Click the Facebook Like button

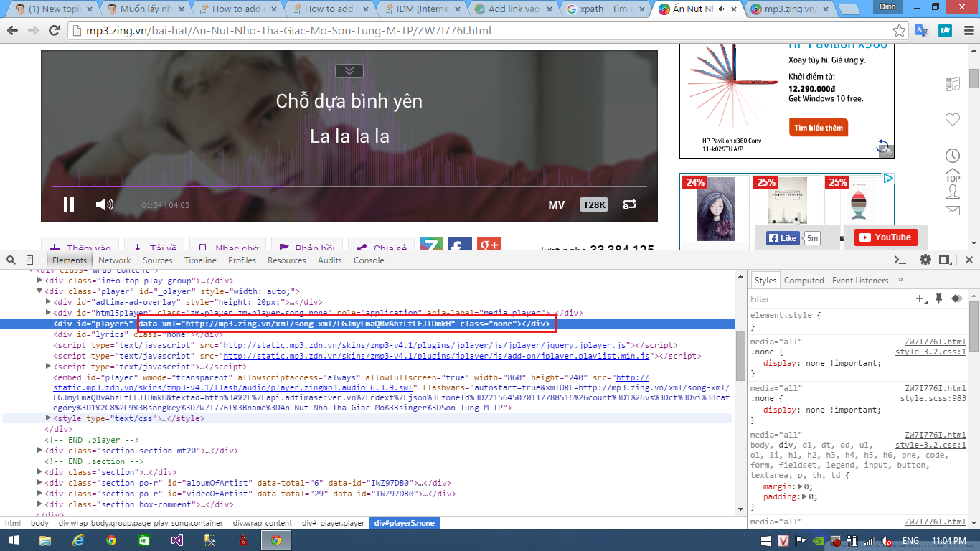point(783,238)
